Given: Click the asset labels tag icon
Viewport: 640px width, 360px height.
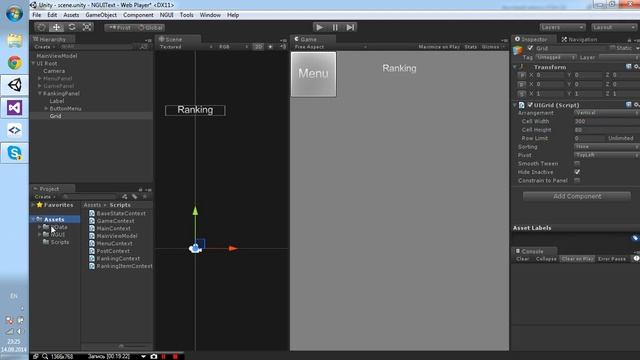Looking at the screenshot, I should (x=635, y=238).
